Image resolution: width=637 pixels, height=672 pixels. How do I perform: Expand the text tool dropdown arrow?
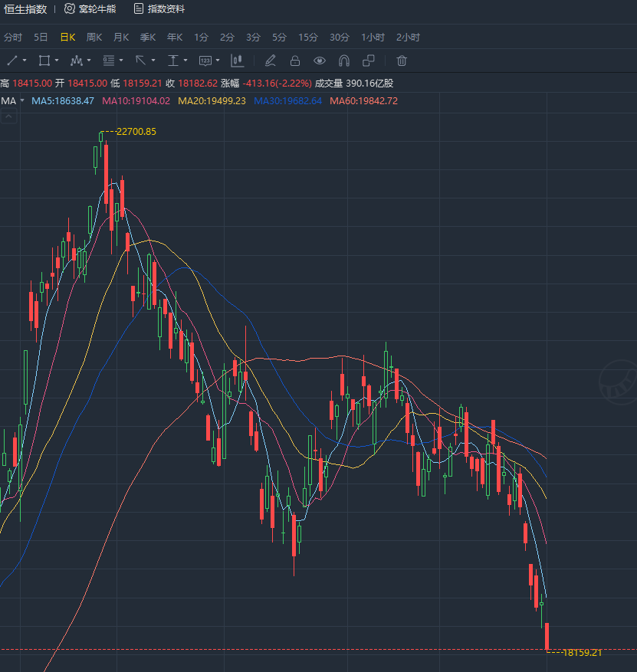[186, 61]
